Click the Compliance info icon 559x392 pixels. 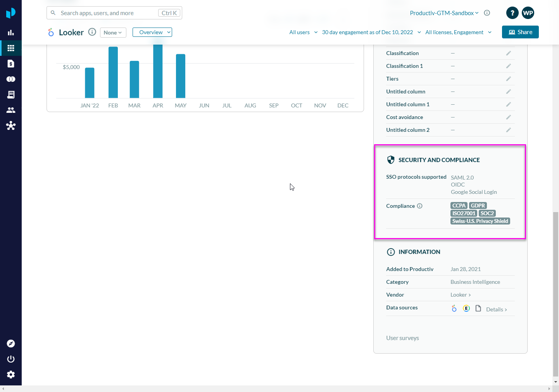click(x=419, y=206)
